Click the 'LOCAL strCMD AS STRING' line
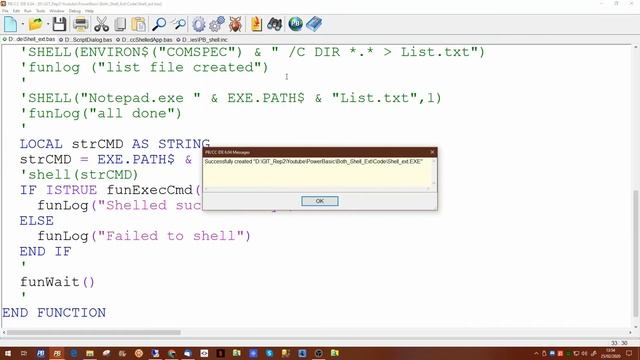The width and height of the screenshot is (640, 360). 115,144
